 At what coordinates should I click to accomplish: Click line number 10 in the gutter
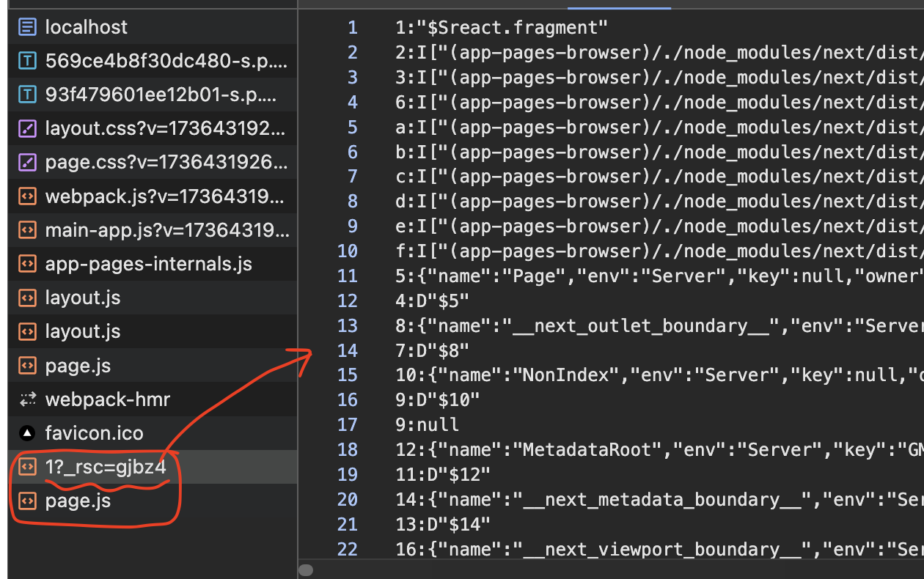pyautogui.click(x=348, y=251)
